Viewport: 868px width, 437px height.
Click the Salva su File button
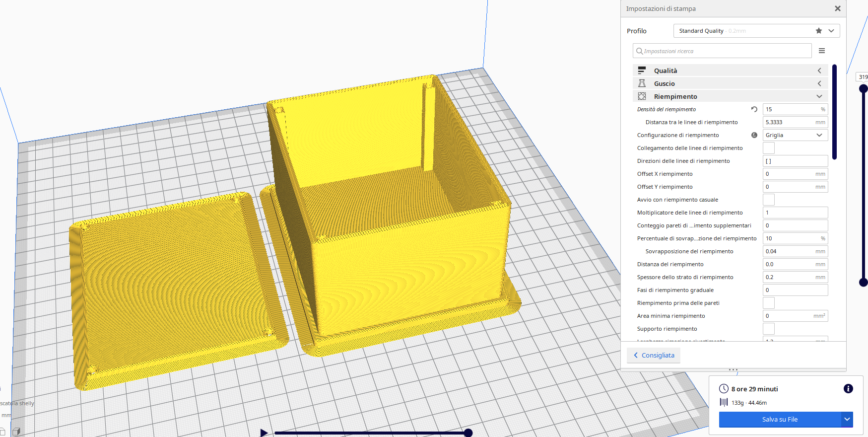(x=780, y=419)
